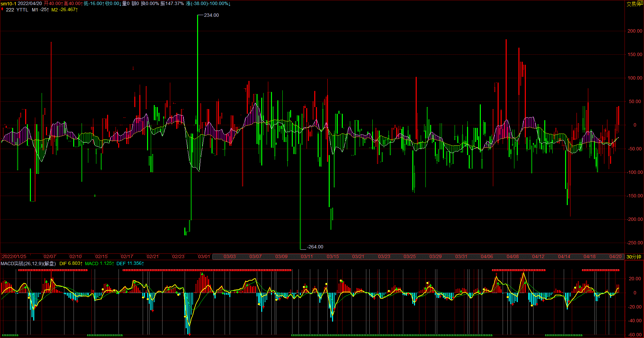Click the 03/11 date on timeline
Viewport: 644px width, 338px height.
[307, 256]
